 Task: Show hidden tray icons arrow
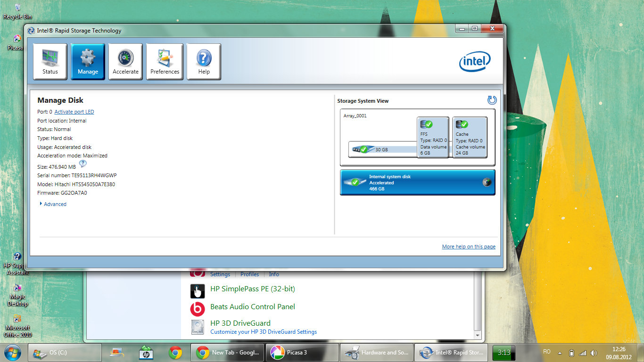pyautogui.click(x=560, y=353)
